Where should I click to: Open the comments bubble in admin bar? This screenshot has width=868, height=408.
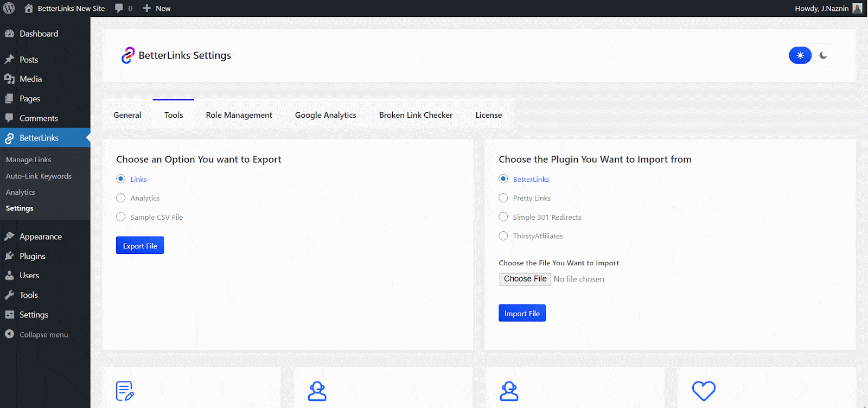click(119, 8)
